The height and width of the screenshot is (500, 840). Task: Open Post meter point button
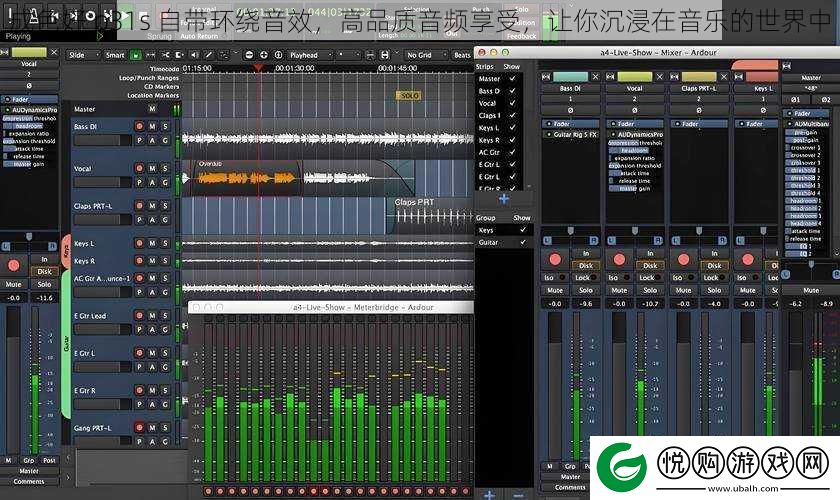click(49, 460)
